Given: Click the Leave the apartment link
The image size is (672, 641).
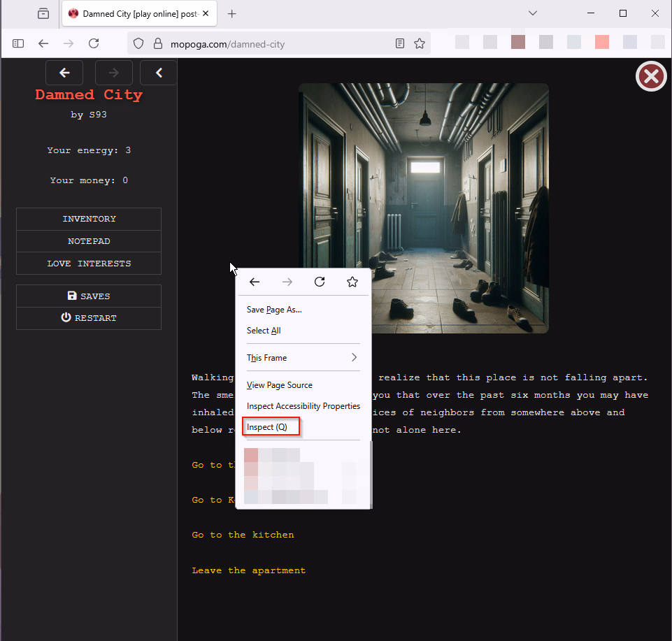Looking at the screenshot, I should point(248,570).
